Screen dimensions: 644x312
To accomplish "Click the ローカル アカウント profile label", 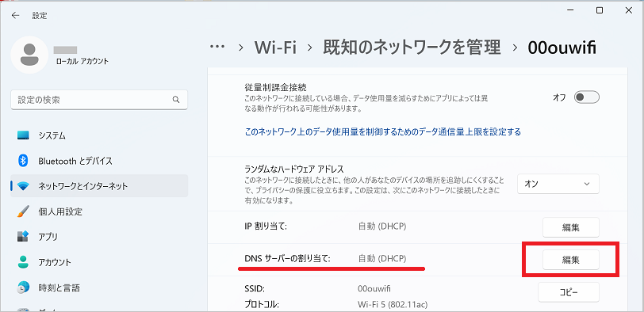I will pos(82,62).
